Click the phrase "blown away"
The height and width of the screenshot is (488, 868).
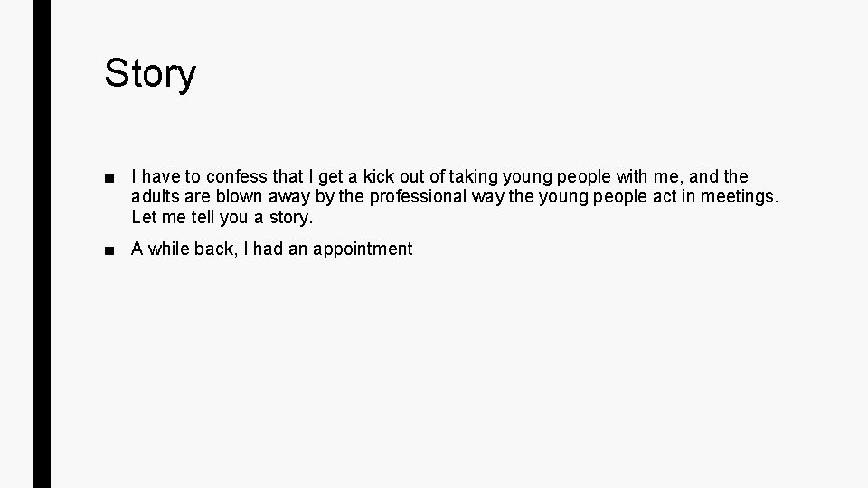tap(263, 197)
